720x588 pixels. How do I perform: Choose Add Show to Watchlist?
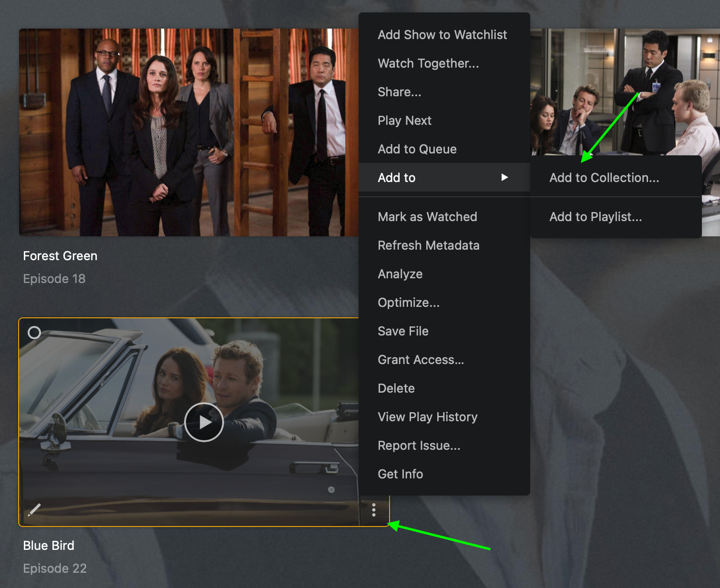tap(444, 35)
